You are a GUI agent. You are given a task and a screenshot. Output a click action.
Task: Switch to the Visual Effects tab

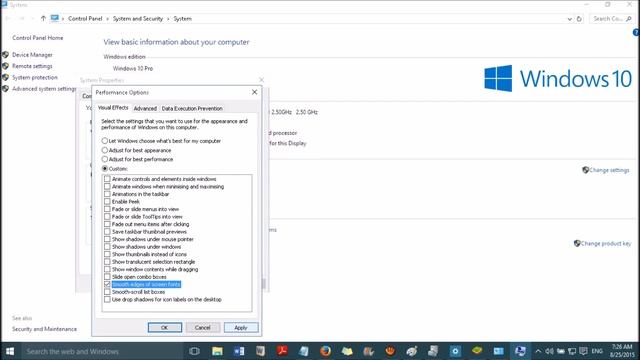click(113, 108)
